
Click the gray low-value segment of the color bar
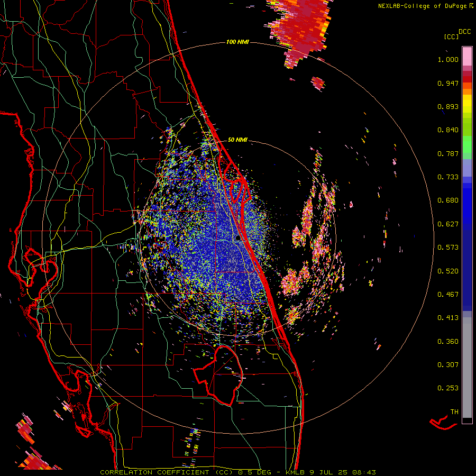[467, 368]
